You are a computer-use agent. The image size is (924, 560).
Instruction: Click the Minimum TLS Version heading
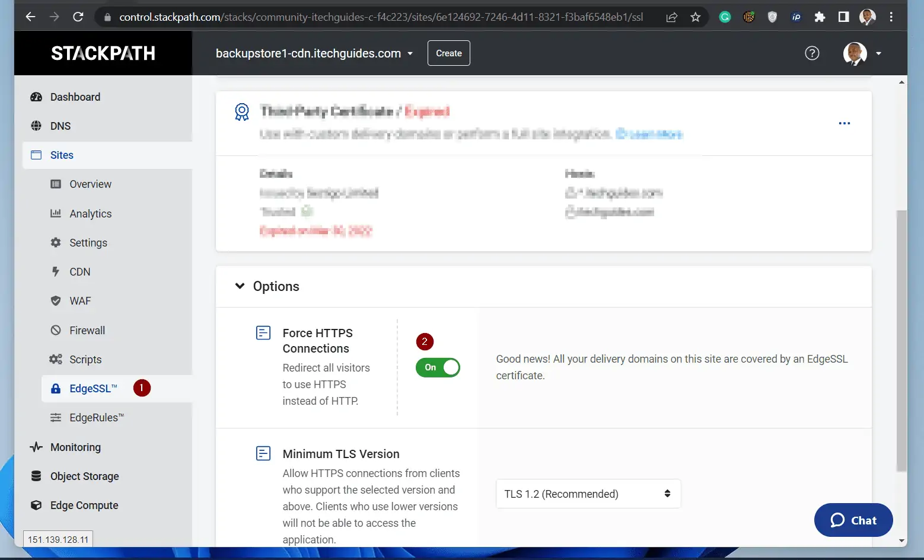341,454
